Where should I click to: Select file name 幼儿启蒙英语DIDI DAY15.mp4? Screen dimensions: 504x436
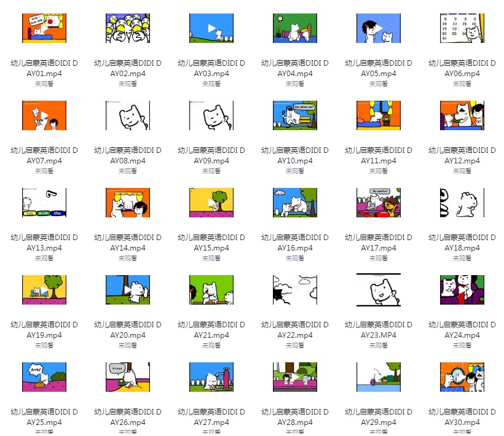point(211,243)
